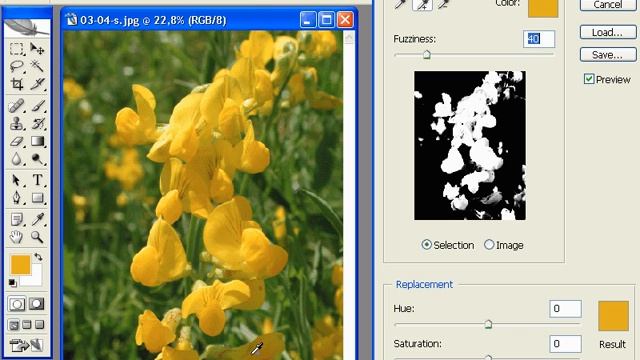Select the Dodge tool
This screenshot has width=640, height=360.
tap(37, 159)
